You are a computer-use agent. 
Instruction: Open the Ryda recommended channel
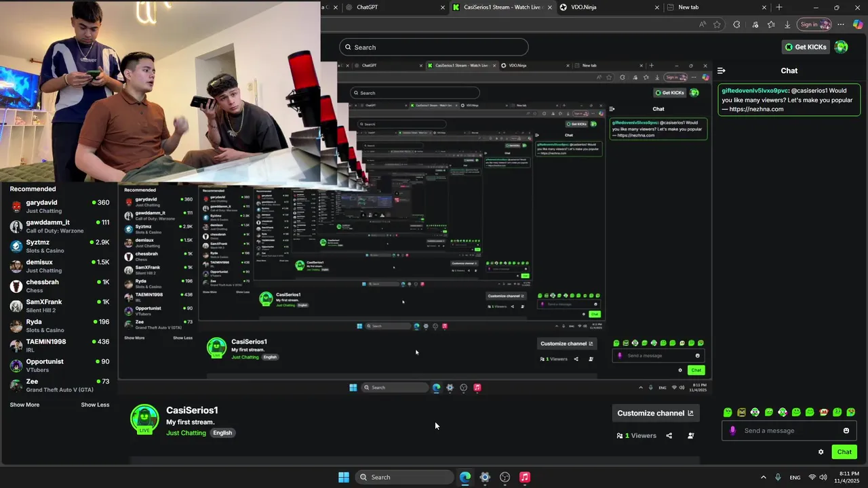pos(60,325)
